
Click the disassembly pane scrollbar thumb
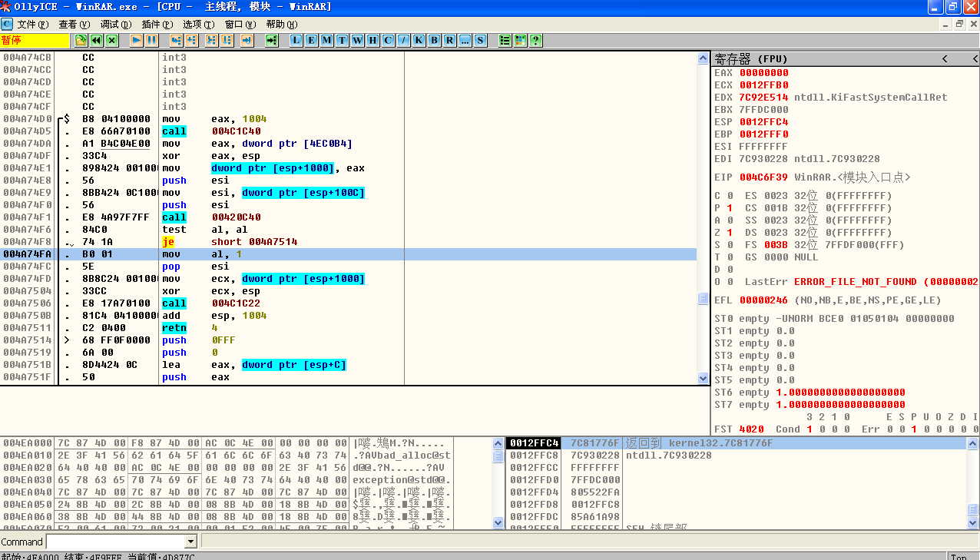click(703, 298)
